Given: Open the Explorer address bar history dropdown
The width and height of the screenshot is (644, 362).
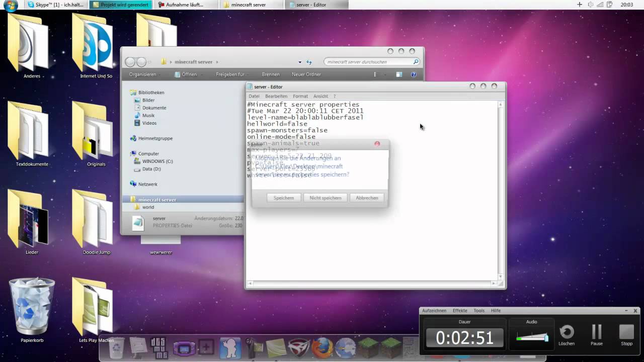Looking at the screenshot, I should [300, 62].
